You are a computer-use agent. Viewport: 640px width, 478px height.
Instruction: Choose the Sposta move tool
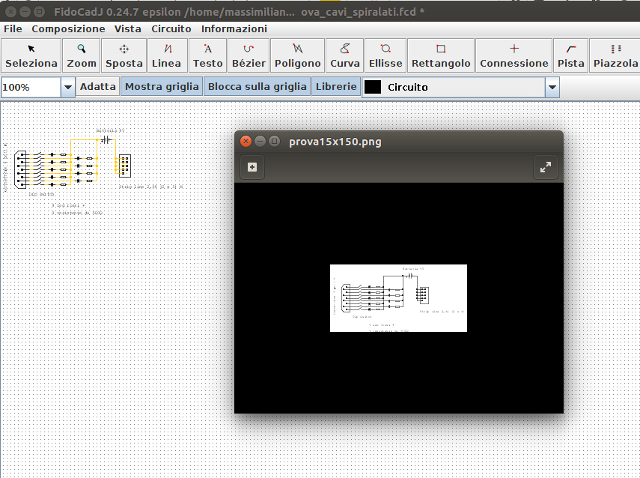click(124, 55)
